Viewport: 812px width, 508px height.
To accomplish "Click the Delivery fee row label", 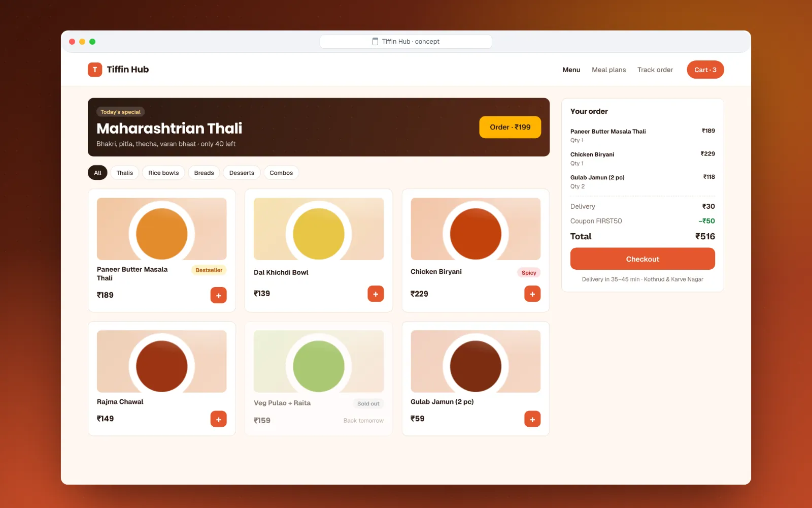I will pos(583,206).
